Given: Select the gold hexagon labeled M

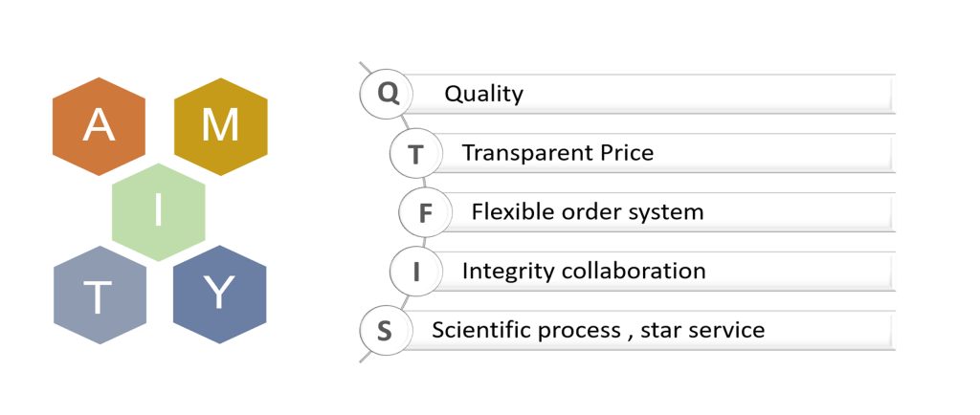Looking at the screenshot, I should tap(221, 126).
